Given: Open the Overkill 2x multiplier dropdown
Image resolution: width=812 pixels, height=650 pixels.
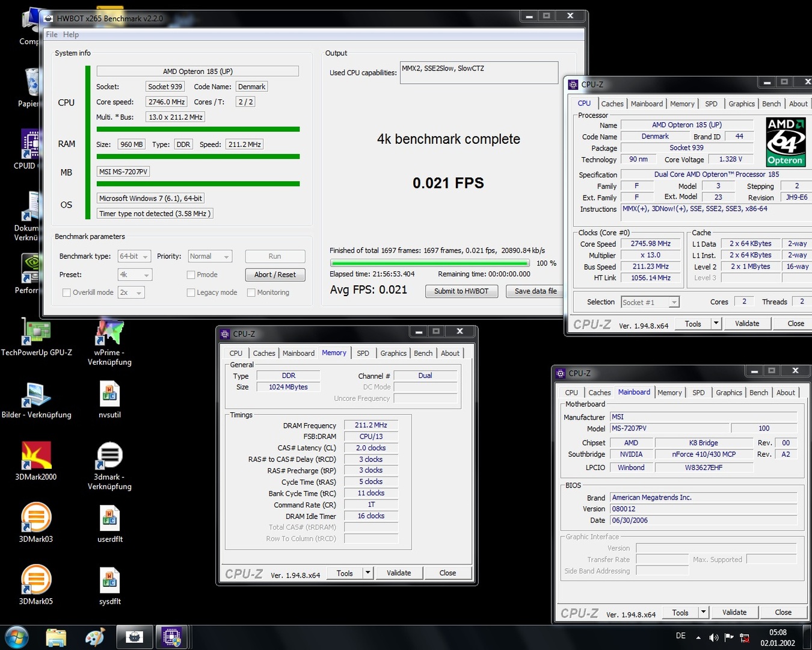Looking at the screenshot, I should 131,292.
